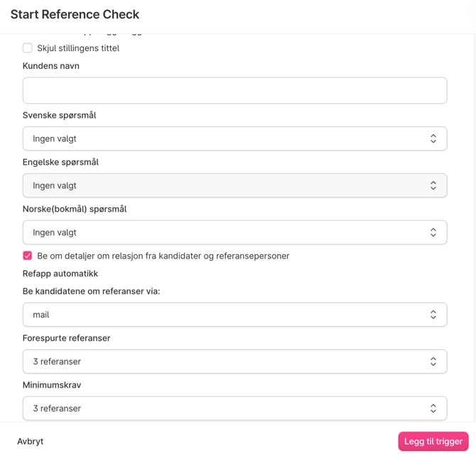Screen dimensions: 476x458
Task: Click chevron arrows icon in Minimumskrav field
Action: (433, 408)
